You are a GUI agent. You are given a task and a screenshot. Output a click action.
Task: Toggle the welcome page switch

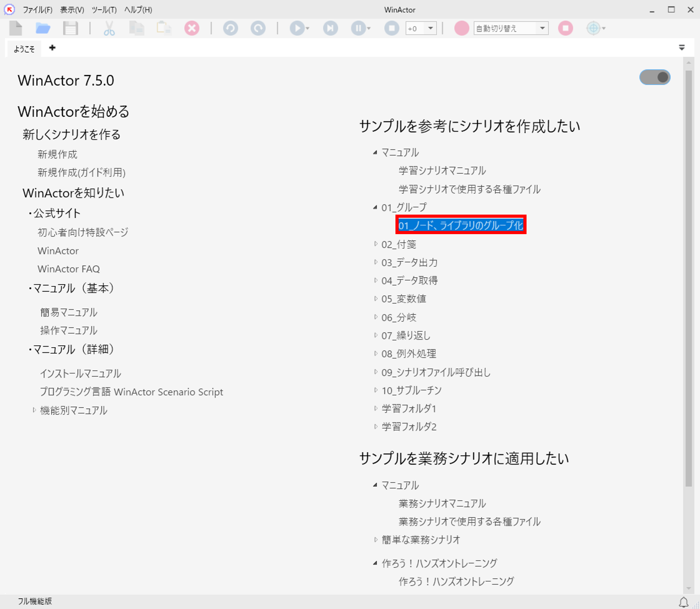pyautogui.click(x=655, y=77)
